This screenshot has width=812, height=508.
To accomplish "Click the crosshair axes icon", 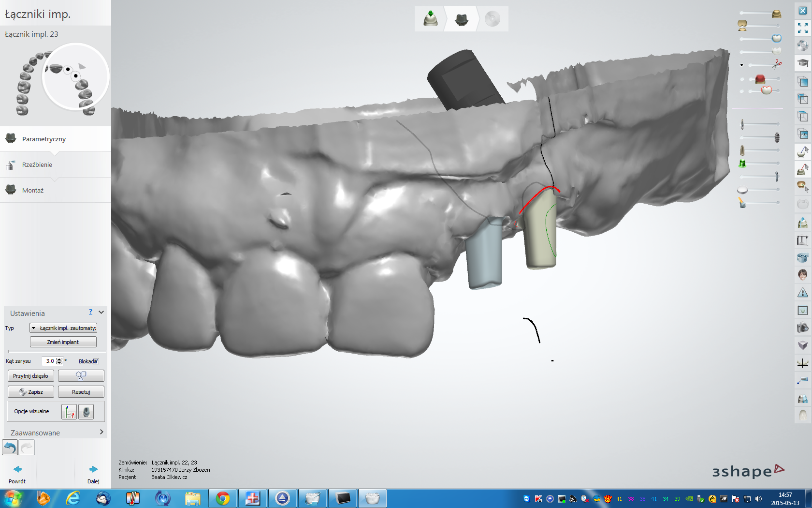I will click(802, 363).
